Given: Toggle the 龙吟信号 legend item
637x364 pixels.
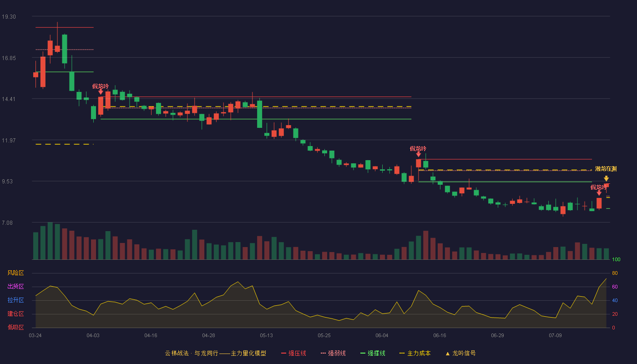Looking at the screenshot, I should pos(460,353).
